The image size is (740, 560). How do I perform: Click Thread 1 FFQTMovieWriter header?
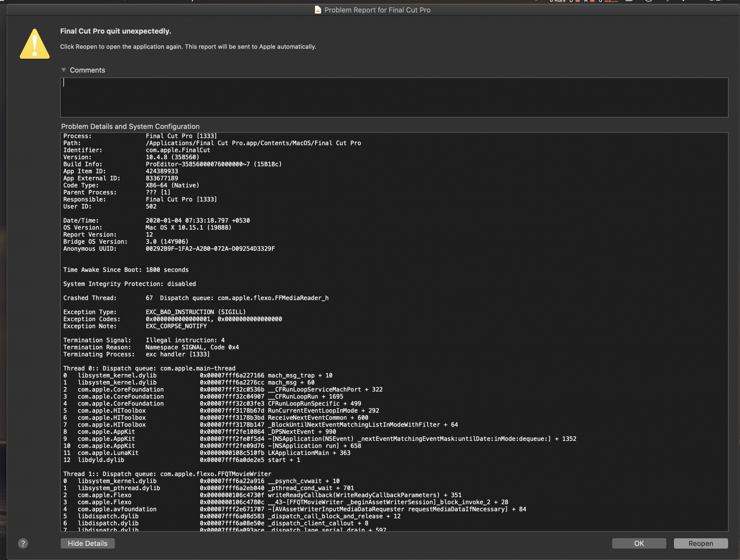coord(167,474)
